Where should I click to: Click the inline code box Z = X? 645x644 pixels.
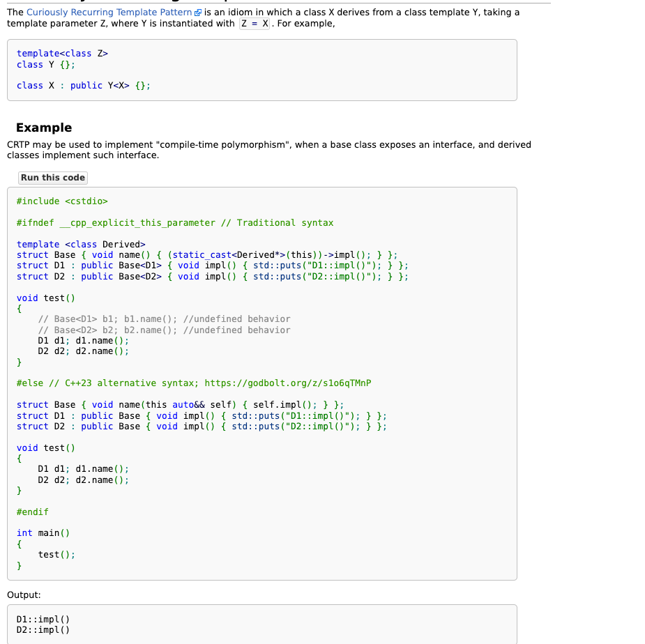click(255, 24)
